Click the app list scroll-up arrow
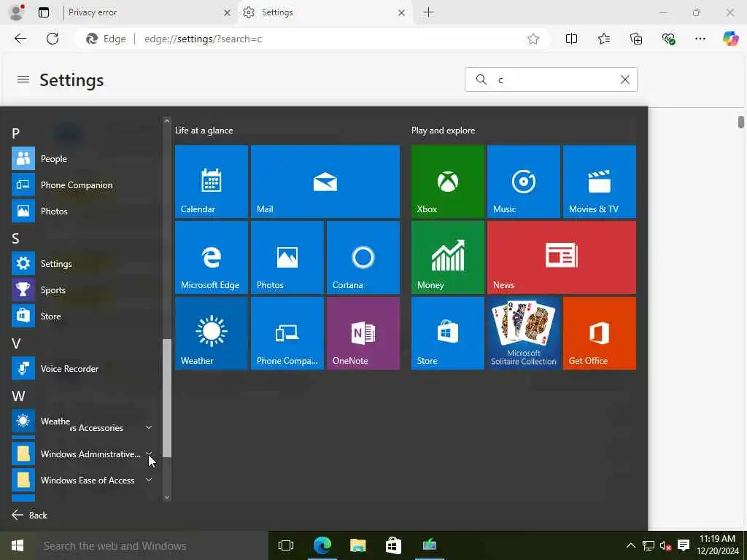This screenshot has width=747, height=560. pyautogui.click(x=167, y=121)
